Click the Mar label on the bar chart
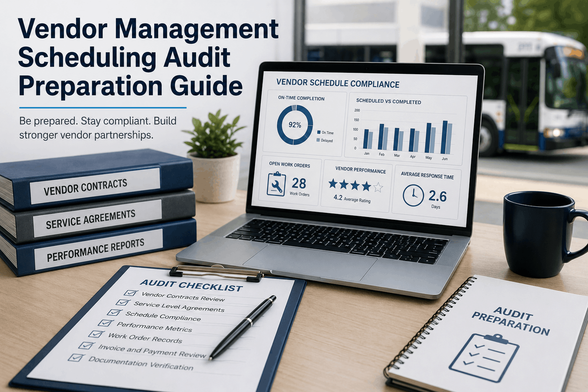The image size is (588, 392). point(397,155)
